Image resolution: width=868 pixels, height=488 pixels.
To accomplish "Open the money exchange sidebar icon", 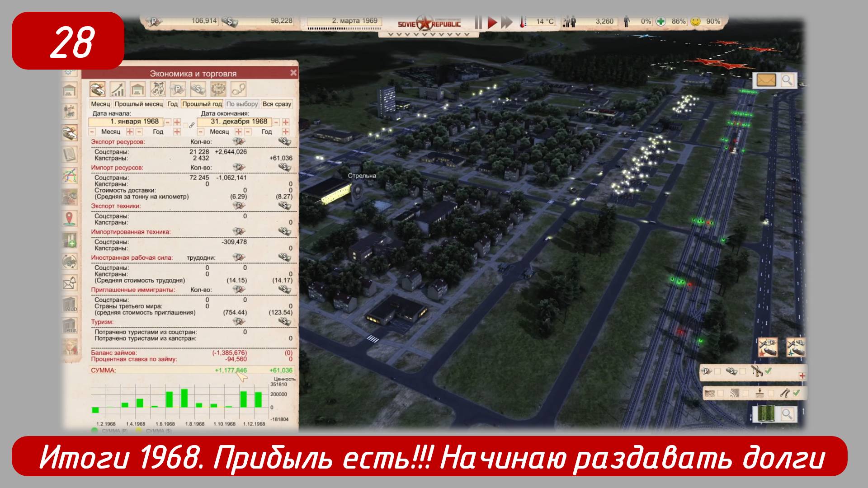I will 70,262.
